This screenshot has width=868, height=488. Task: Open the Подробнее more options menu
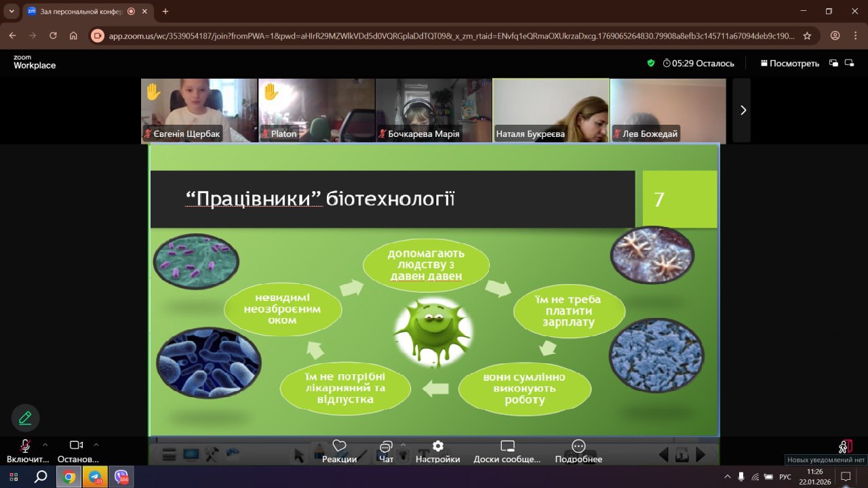pyautogui.click(x=578, y=451)
